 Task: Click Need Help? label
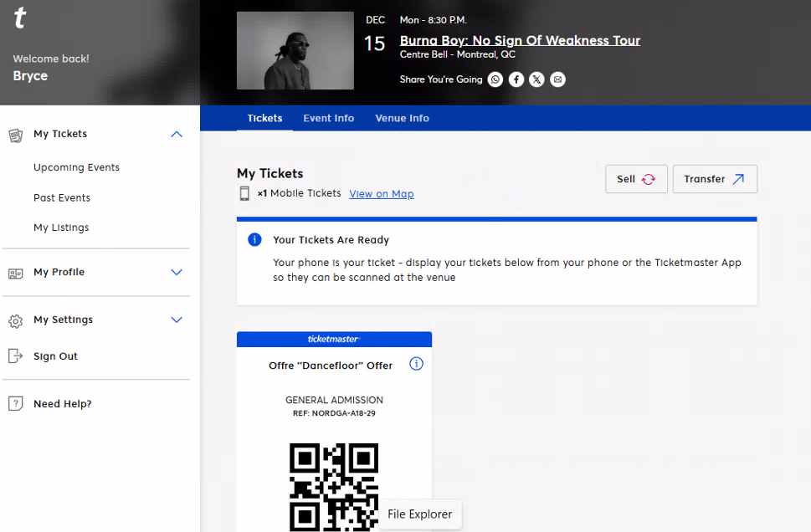tap(63, 404)
